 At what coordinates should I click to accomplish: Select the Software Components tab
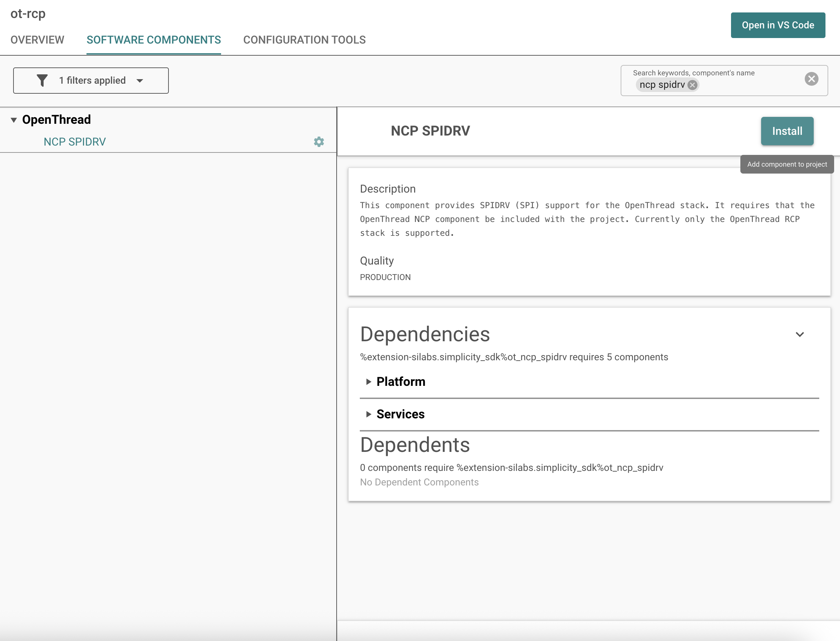154,40
